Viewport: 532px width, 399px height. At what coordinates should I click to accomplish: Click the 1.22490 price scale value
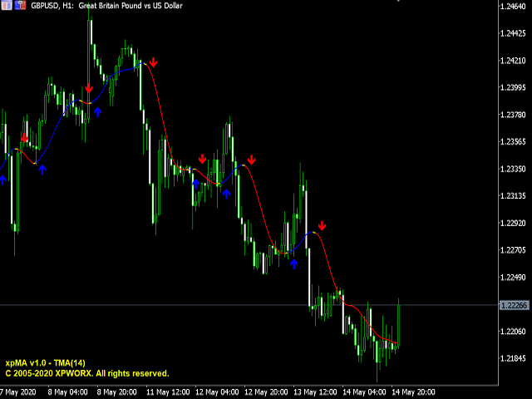[513, 277]
